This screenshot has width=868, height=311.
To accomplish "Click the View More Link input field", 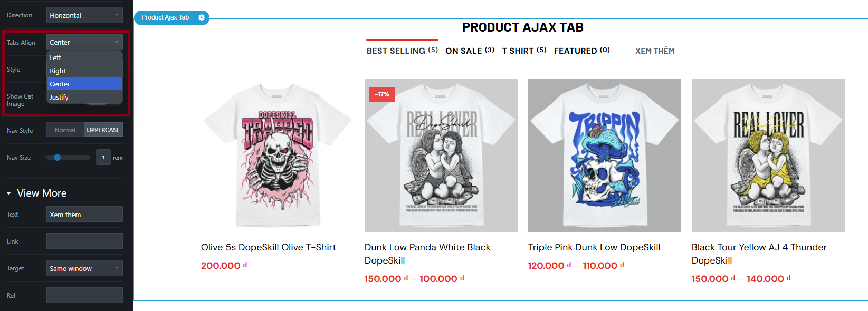I will 84,241.
